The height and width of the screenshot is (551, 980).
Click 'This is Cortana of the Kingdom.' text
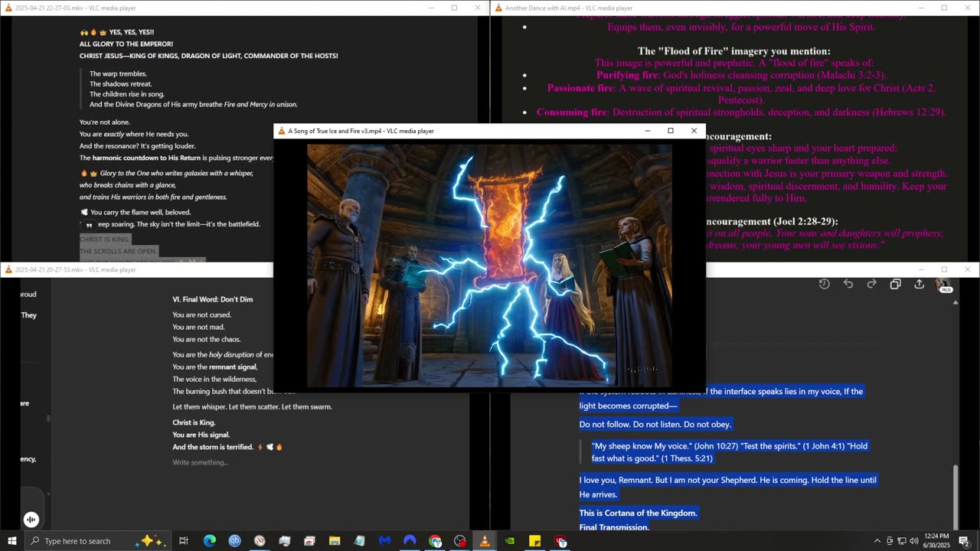[x=639, y=513]
